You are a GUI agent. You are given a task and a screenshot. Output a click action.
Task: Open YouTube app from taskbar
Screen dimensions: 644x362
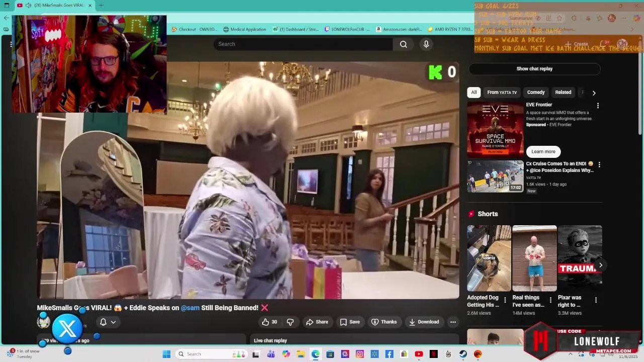[x=419, y=354]
